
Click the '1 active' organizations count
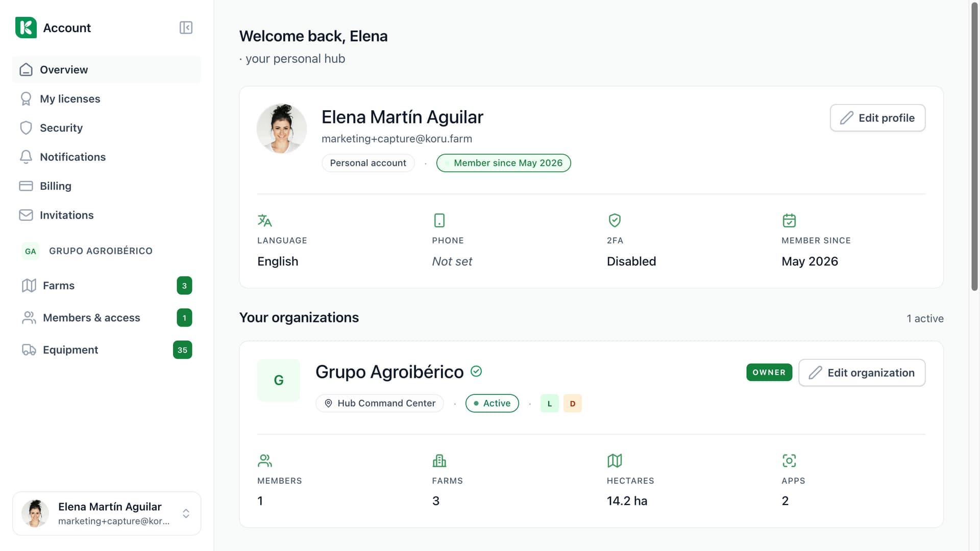pyautogui.click(x=925, y=318)
